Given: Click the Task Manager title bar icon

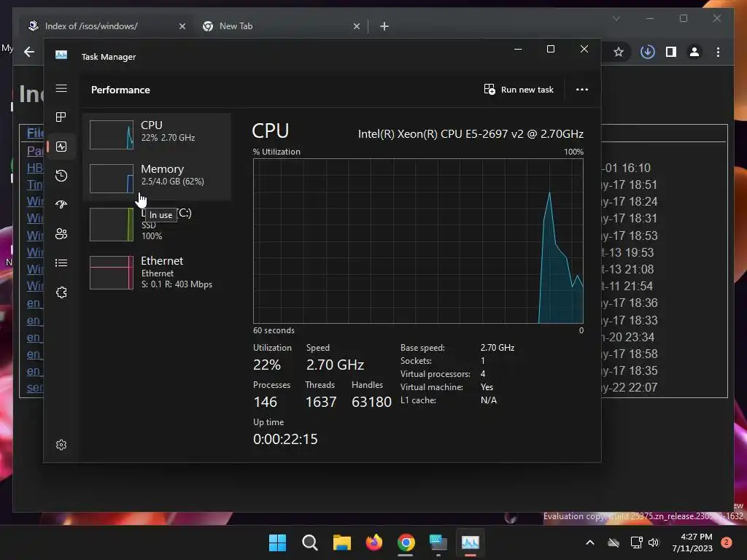Looking at the screenshot, I should coord(61,55).
